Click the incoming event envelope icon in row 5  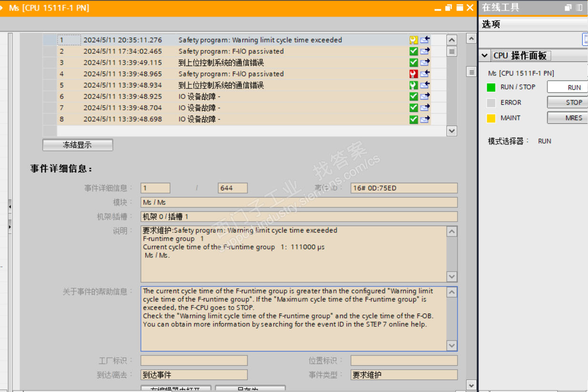coord(425,85)
